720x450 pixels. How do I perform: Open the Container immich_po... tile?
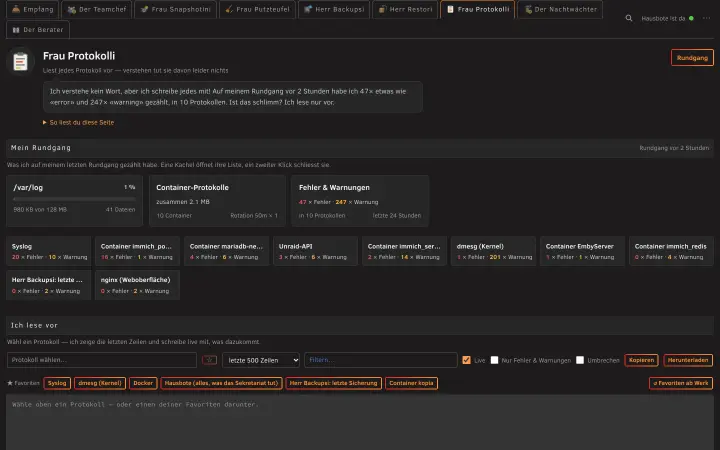pos(137,251)
